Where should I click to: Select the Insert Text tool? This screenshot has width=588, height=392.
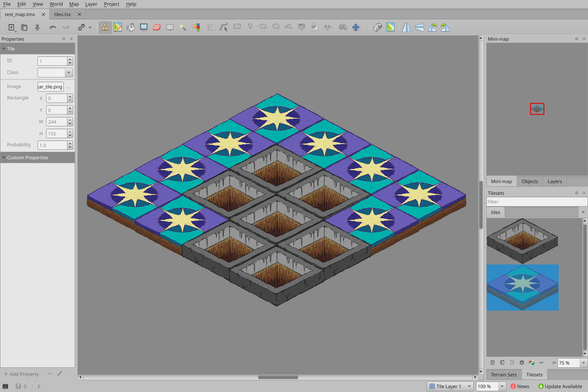(327, 27)
